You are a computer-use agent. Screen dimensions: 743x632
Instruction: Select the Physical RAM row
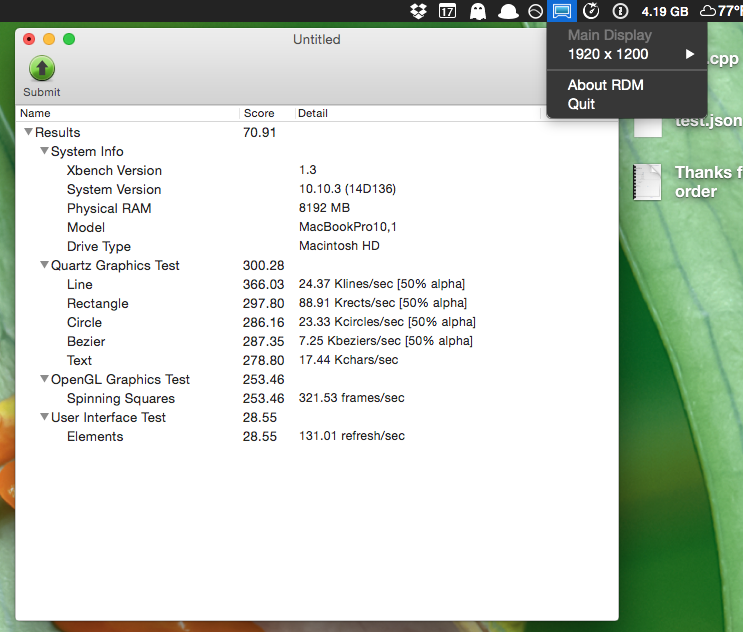[x=317, y=208]
